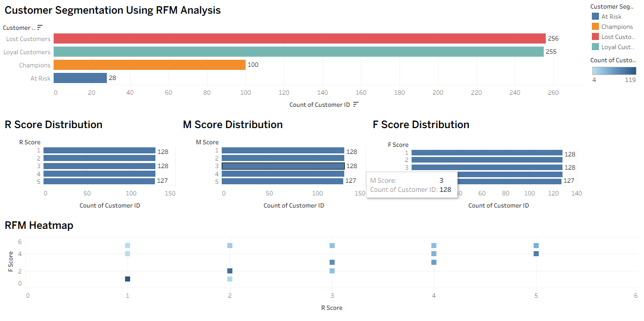The image size is (644, 321).
Task: Click the dashboard title text
Action: point(111,10)
